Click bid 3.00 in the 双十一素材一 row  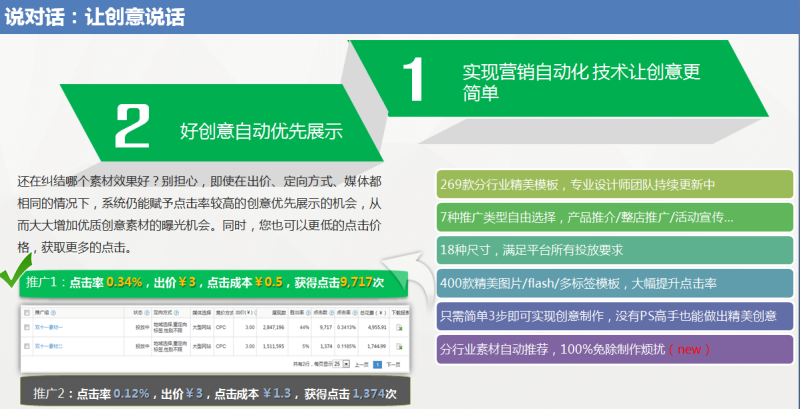click(249, 327)
